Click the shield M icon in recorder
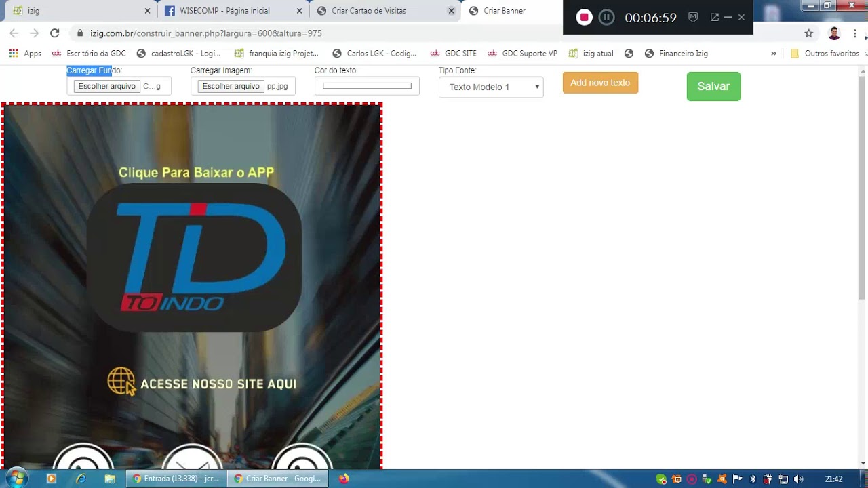 693,18
